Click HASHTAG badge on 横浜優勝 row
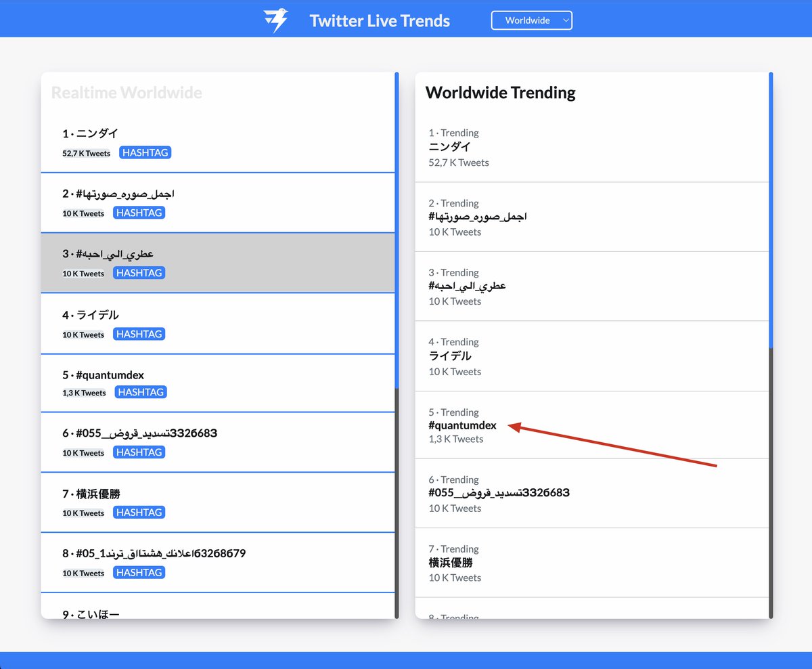Image resolution: width=812 pixels, height=669 pixels. [x=139, y=513]
